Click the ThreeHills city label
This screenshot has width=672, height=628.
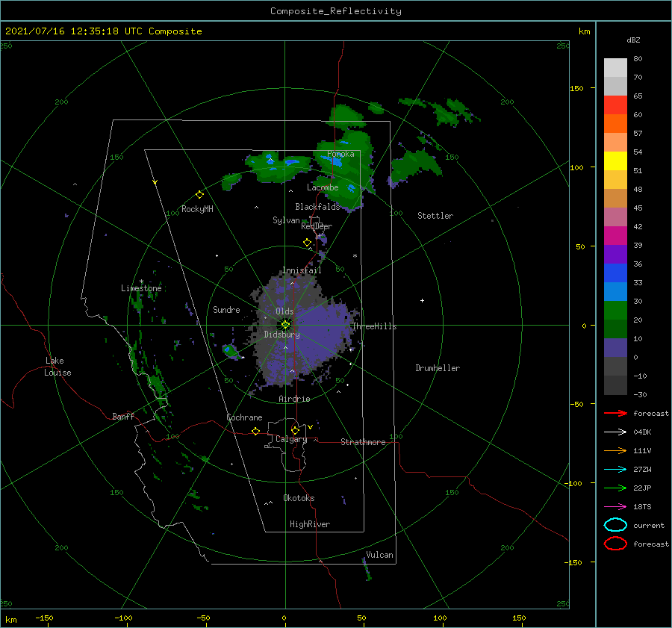coord(375,326)
